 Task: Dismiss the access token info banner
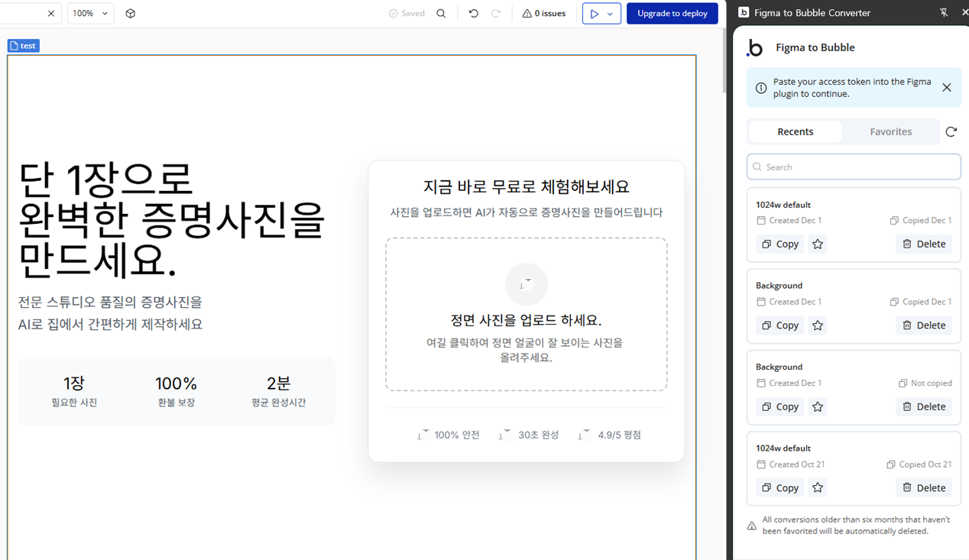[946, 88]
